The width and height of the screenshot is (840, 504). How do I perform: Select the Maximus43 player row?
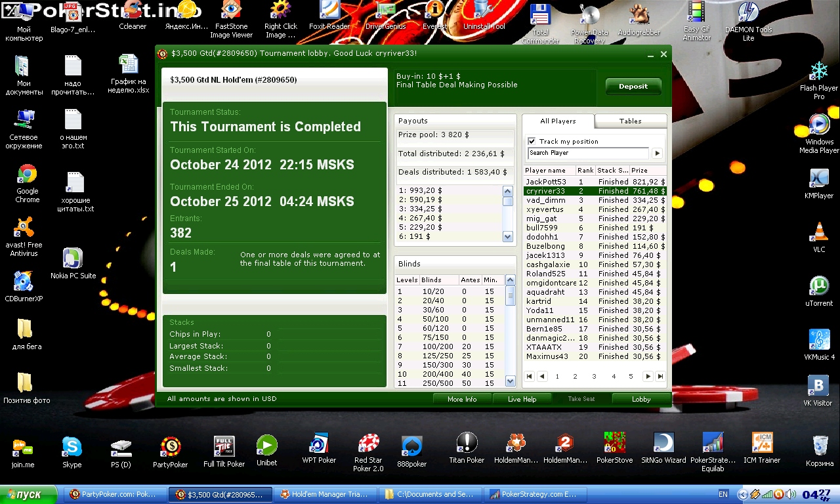pos(595,356)
